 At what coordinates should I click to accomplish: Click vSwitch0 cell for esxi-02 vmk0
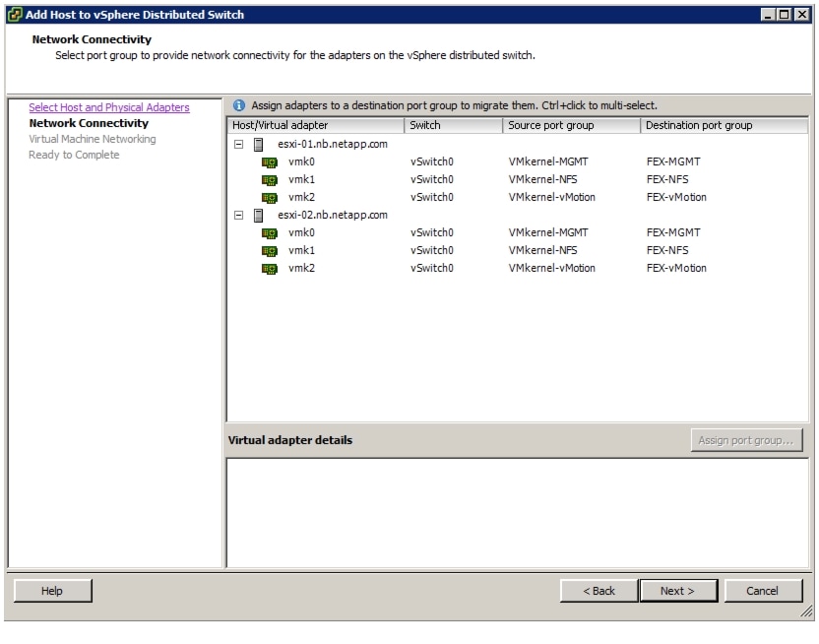click(432, 233)
